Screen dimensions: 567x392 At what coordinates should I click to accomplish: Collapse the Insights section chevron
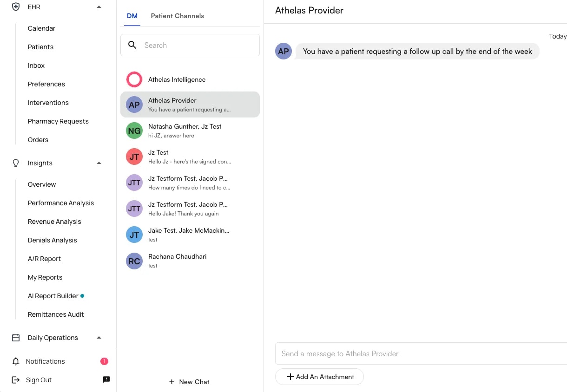pyautogui.click(x=99, y=163)
